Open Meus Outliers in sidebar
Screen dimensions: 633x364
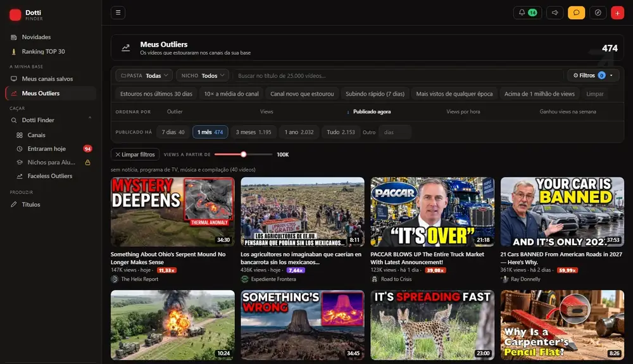pos(51,93)
